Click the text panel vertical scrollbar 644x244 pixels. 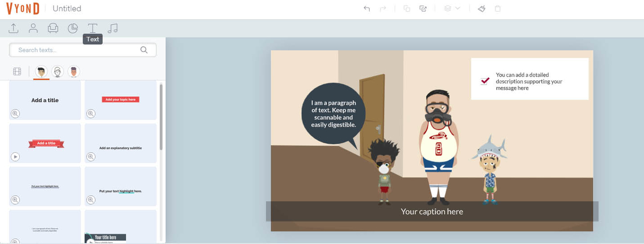(161, 116)
